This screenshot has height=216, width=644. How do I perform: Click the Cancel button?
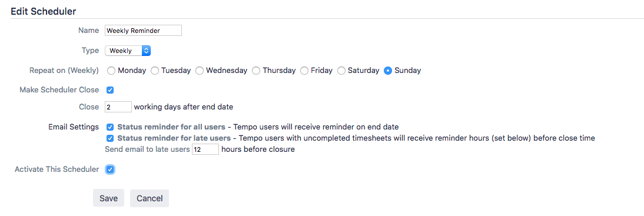pyautogui.click(x=150, y=198)
